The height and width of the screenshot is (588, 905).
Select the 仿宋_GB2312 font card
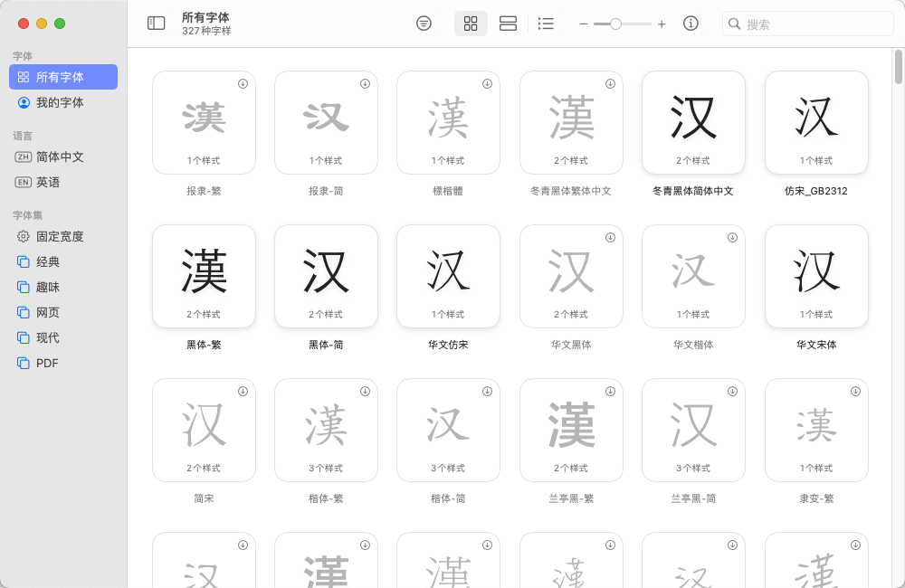tap(816, 122)
